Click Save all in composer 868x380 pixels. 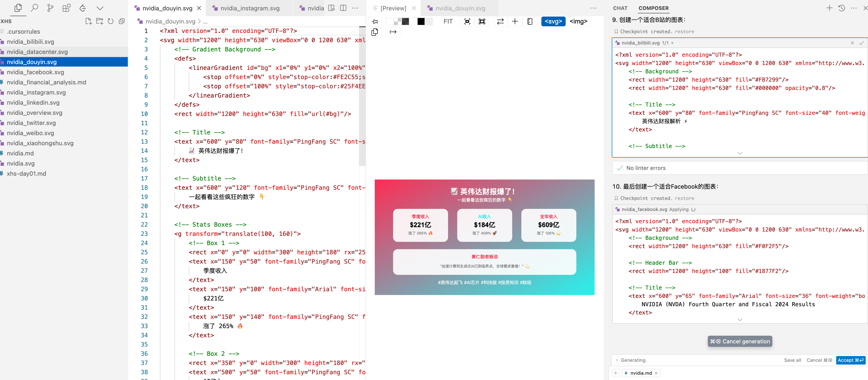click(792, 360)
